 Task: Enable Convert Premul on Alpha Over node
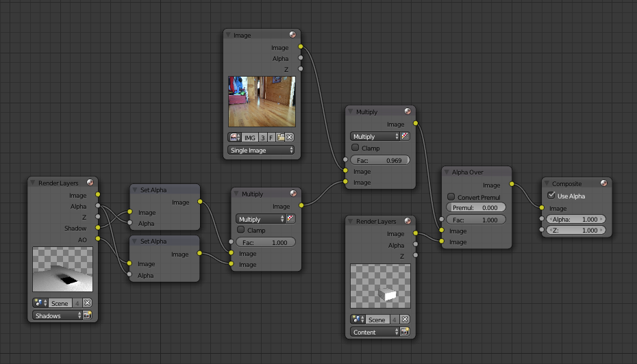coord(451,197)
